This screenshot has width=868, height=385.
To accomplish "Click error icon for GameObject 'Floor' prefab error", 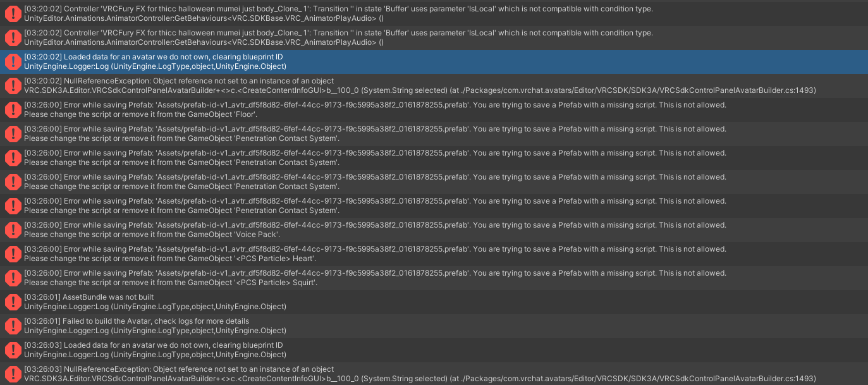I will (x=13, y=109).
